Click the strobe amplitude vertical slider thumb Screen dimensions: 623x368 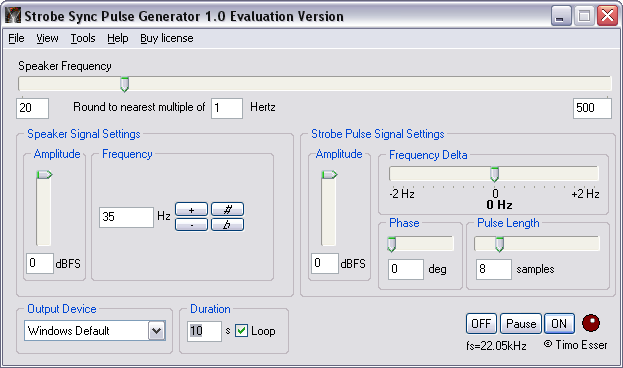pyautogui.click(x=329, y=174)
